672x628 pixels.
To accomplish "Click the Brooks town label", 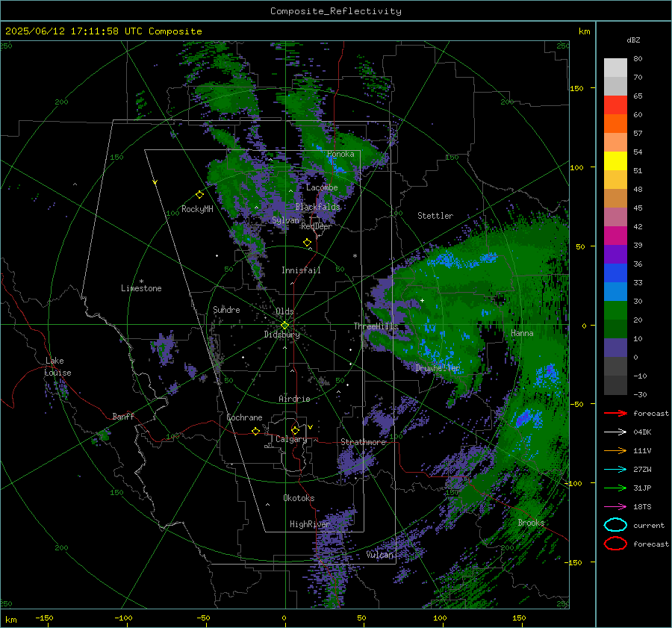I will [x=531, y=523].
